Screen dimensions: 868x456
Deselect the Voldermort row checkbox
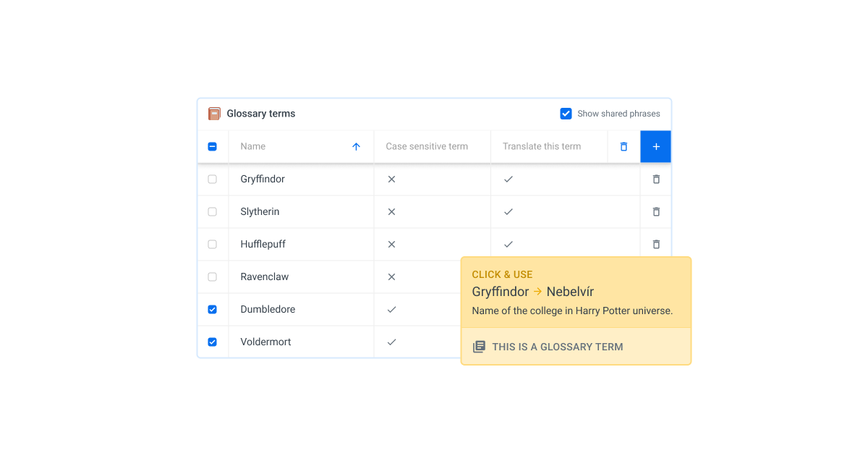[x=212, y=342]
